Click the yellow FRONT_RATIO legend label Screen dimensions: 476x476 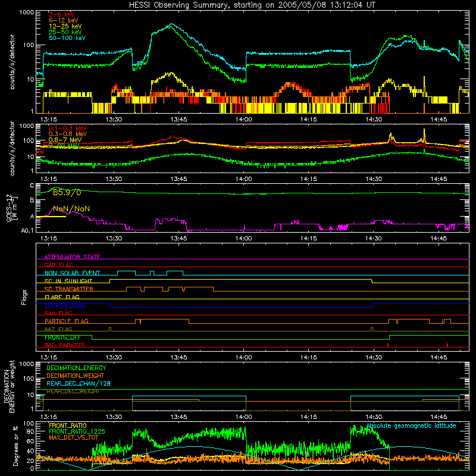pyautogui.click(x=68, y=425)
